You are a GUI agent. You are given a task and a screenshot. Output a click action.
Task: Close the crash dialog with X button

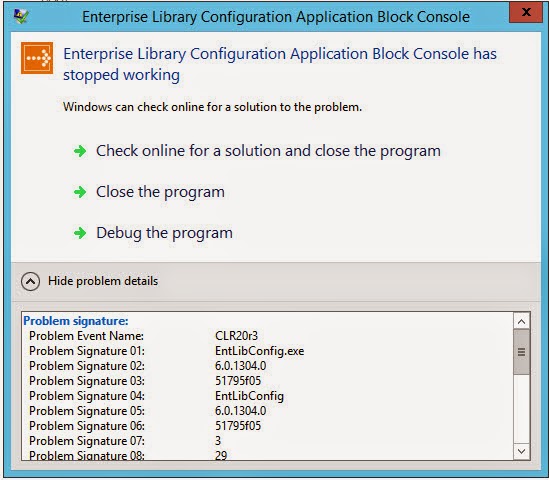coord(526,12)
